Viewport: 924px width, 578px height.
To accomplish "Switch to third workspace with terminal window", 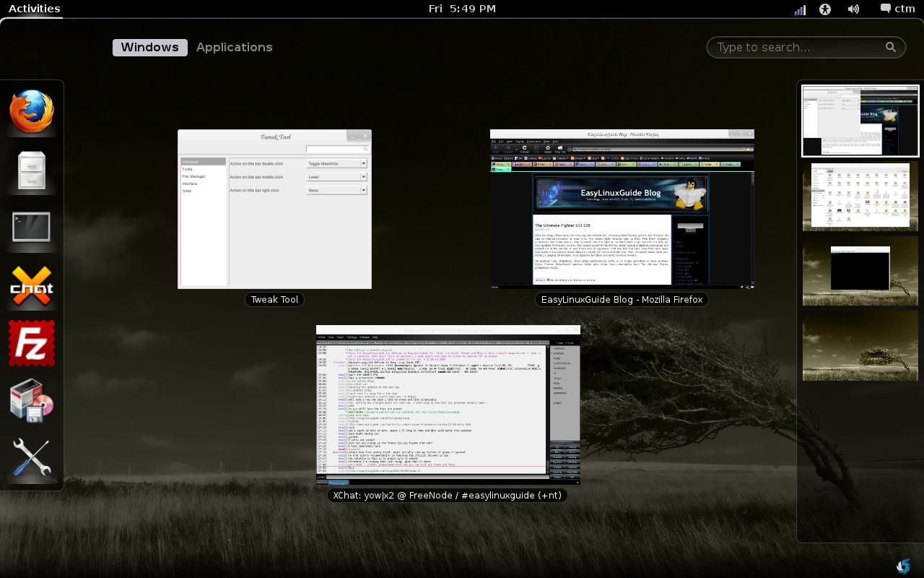I will click(860, 271).
